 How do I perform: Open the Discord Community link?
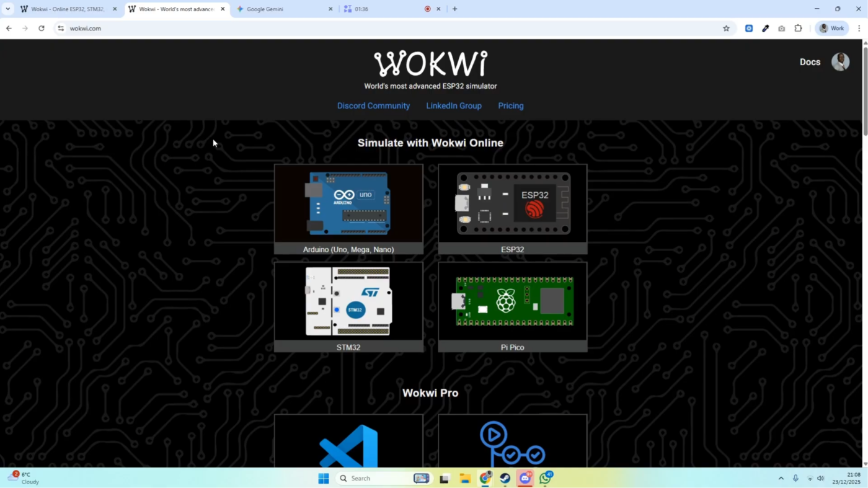373,106
